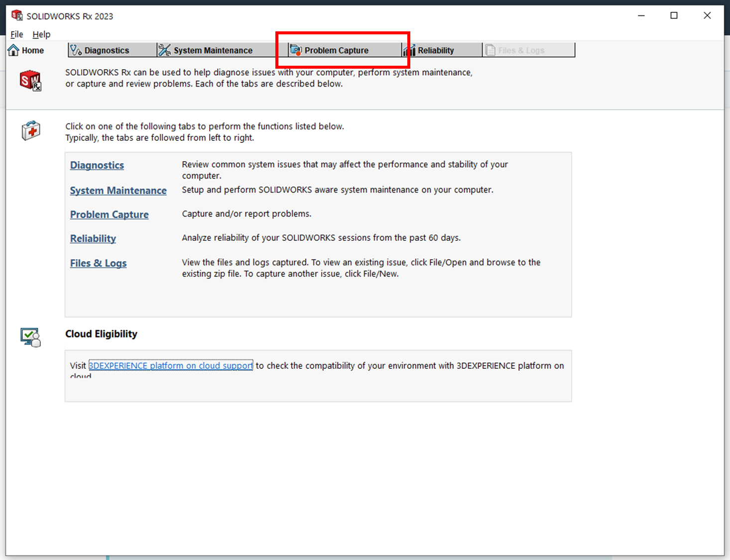The height and width of the screenshot is (560, 730).
Task: Switch to the System Maintenance tab
Action: [213, 50]
